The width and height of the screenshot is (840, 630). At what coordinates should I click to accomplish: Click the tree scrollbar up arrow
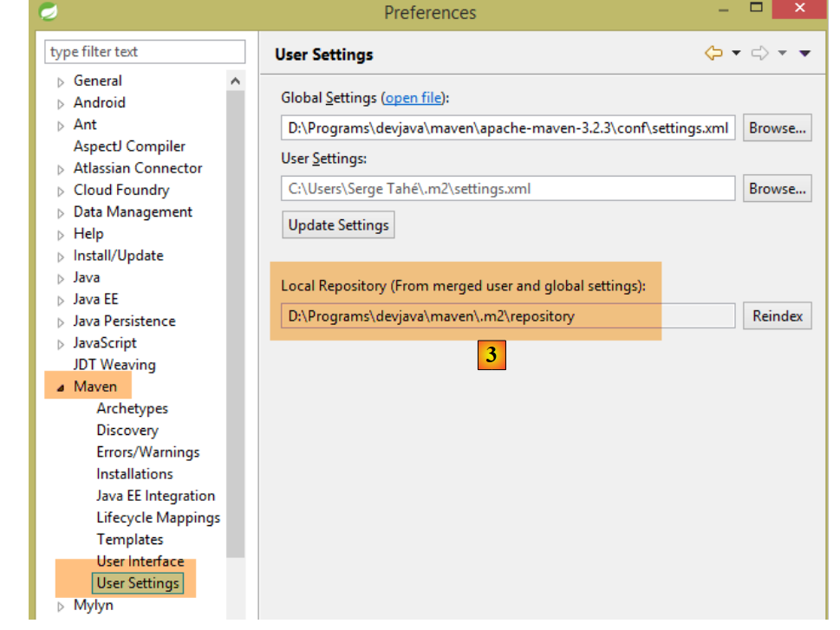[x=236, y=81]
